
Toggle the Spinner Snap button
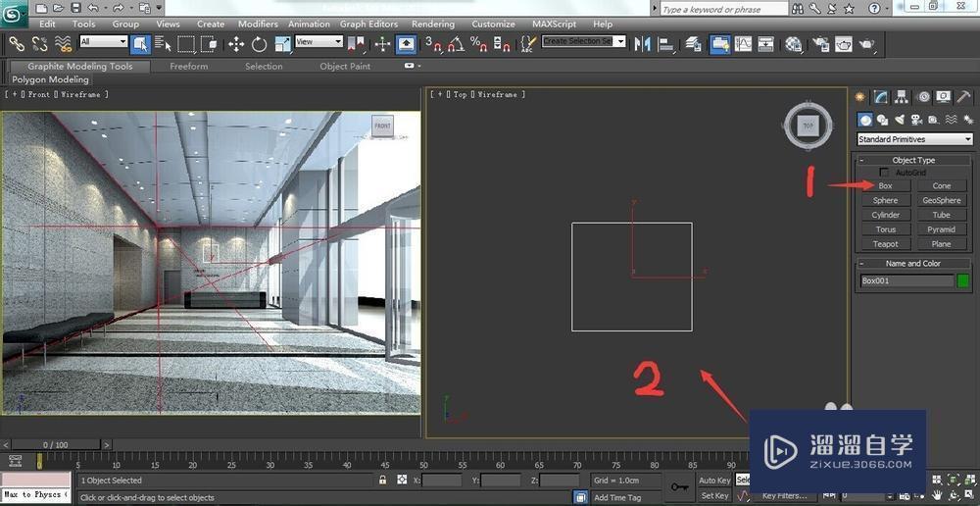tap(502, 44)
